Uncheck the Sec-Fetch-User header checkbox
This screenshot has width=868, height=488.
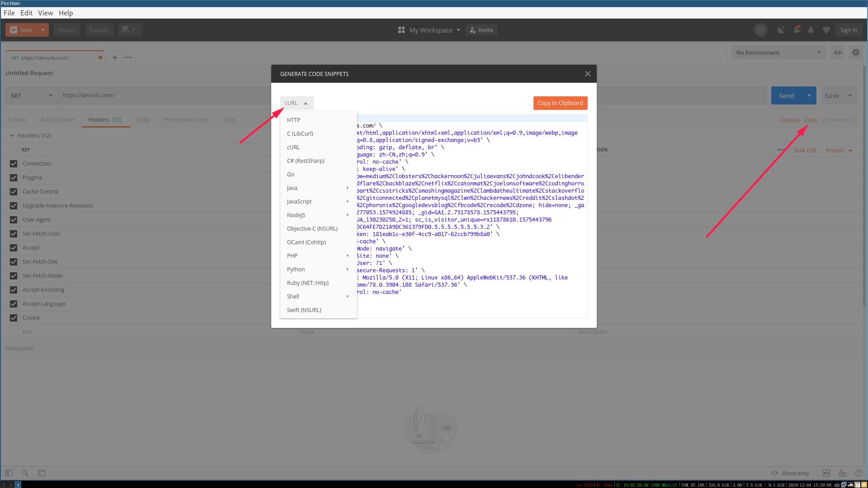point(14,234)
